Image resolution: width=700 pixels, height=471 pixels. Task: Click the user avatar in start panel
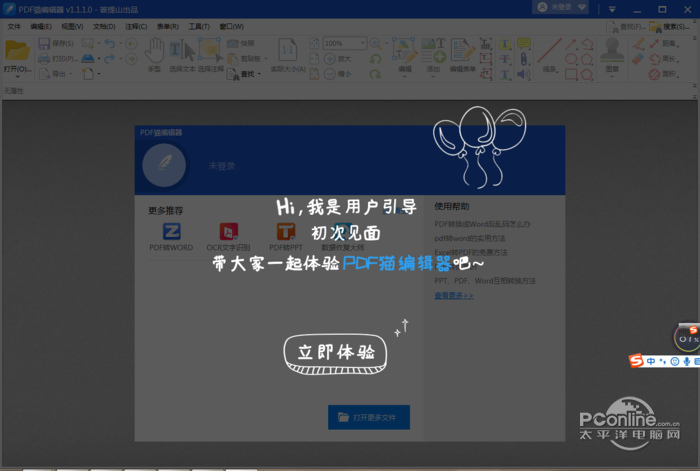(x=164, y=165)
